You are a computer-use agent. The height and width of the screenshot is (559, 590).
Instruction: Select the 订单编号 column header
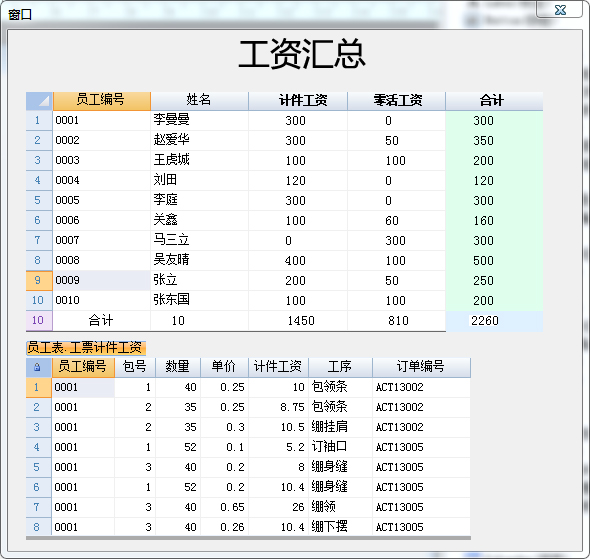click(x=421, y=367)
